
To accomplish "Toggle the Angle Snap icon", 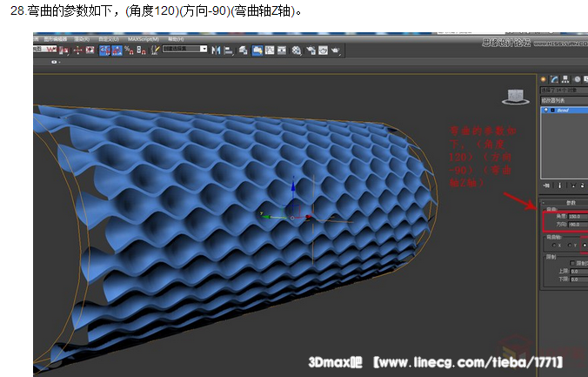I will (117, 50).
